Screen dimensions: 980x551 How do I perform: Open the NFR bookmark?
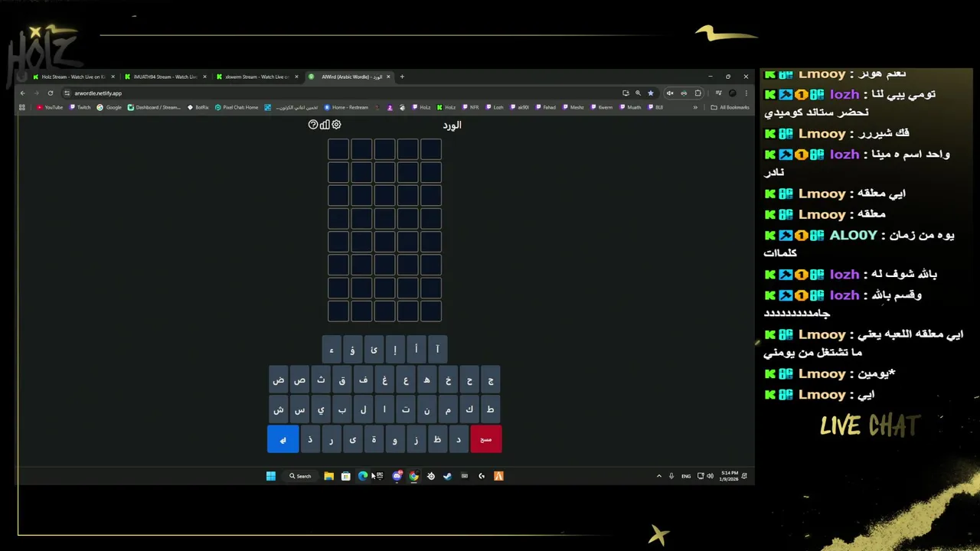(469, 107)
